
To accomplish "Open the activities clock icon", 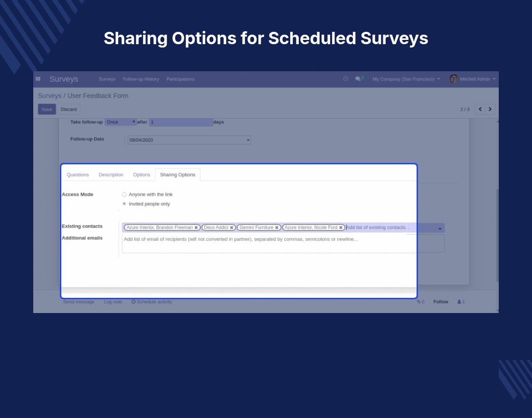I will pos(345,79).
